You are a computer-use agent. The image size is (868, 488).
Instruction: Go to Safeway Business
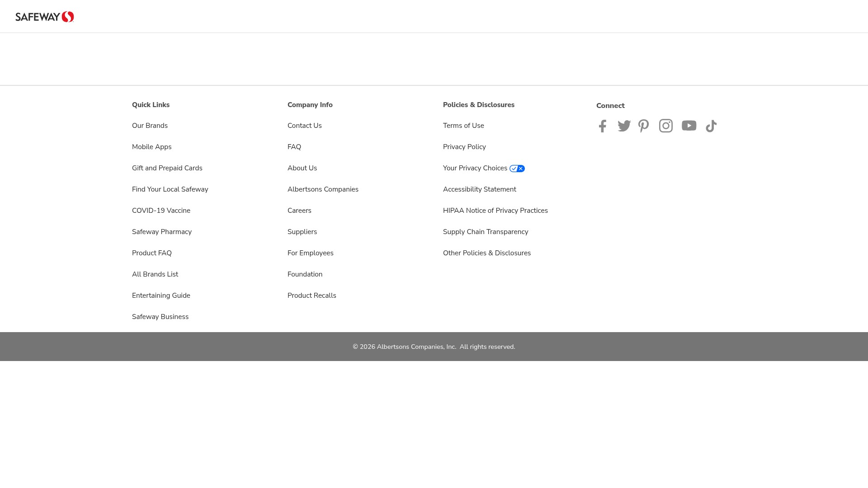pyautogui.click(x=160, y=317)
